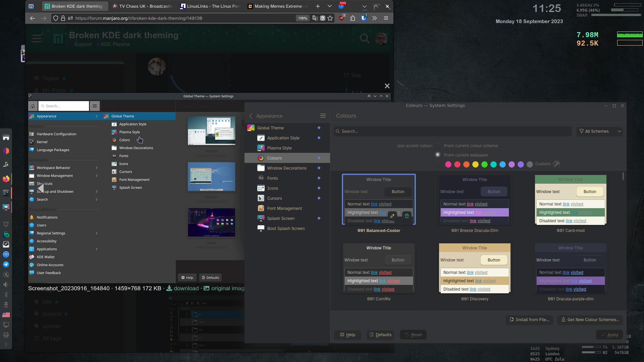The height and width of the screenshot is (362, 644).
Task: Open Window Decorations in Colours window sidebar
Action: [287, 168]
